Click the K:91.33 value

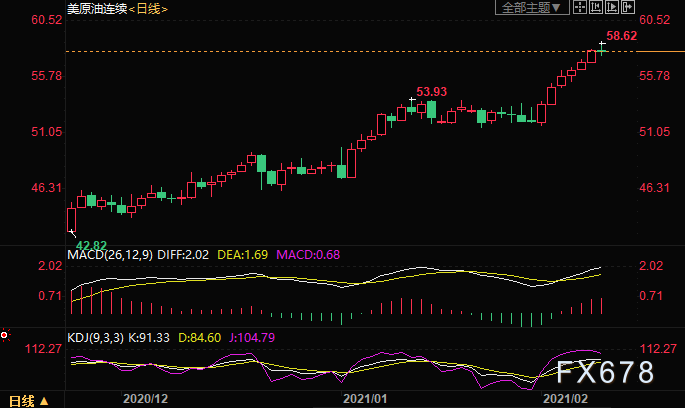(x=149, y=338)
